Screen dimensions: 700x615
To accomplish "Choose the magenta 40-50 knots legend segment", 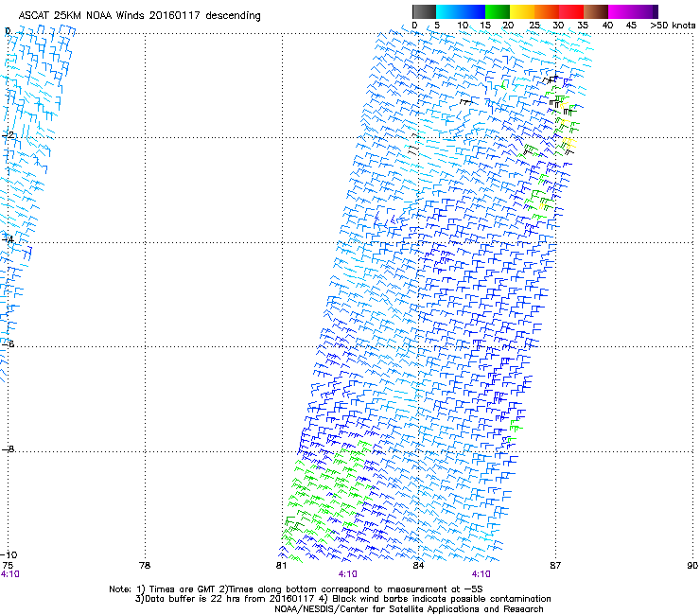I will tap(630, 11).
